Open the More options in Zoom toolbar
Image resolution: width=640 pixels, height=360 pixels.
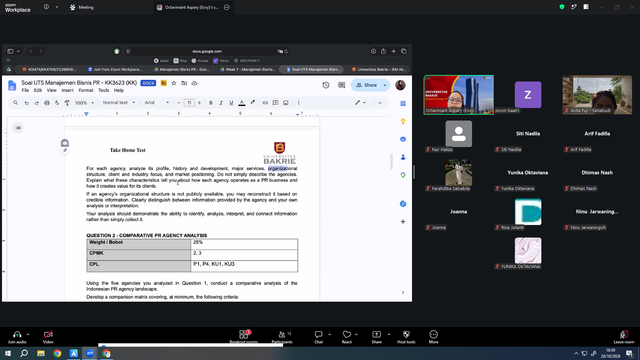tap(433, 334)
